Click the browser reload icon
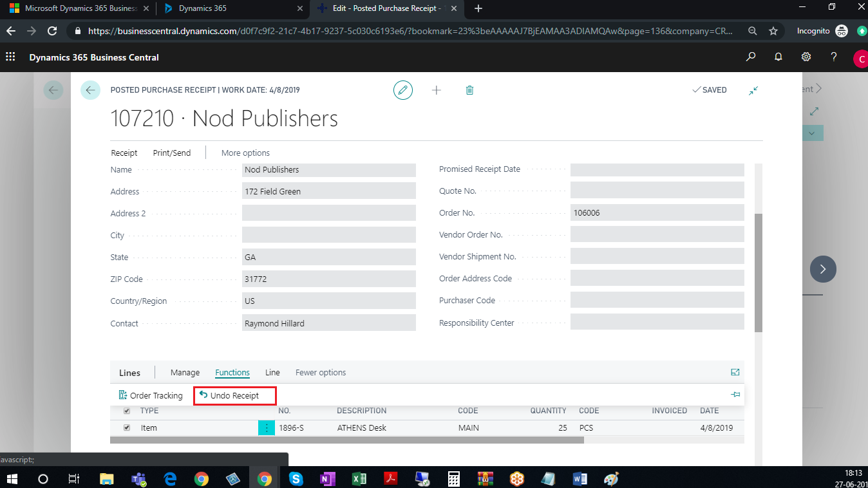The width and height of the screenshot is (868, 488). tap(52, 31)
